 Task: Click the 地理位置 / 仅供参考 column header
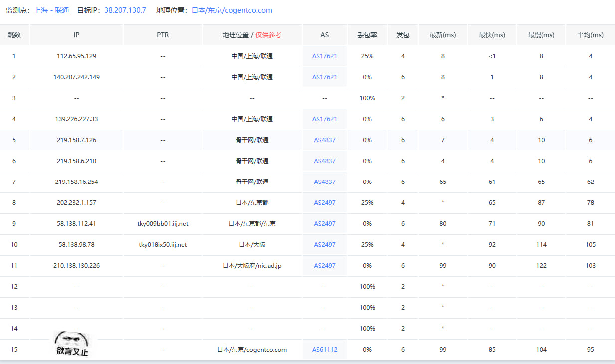point(252,35)
